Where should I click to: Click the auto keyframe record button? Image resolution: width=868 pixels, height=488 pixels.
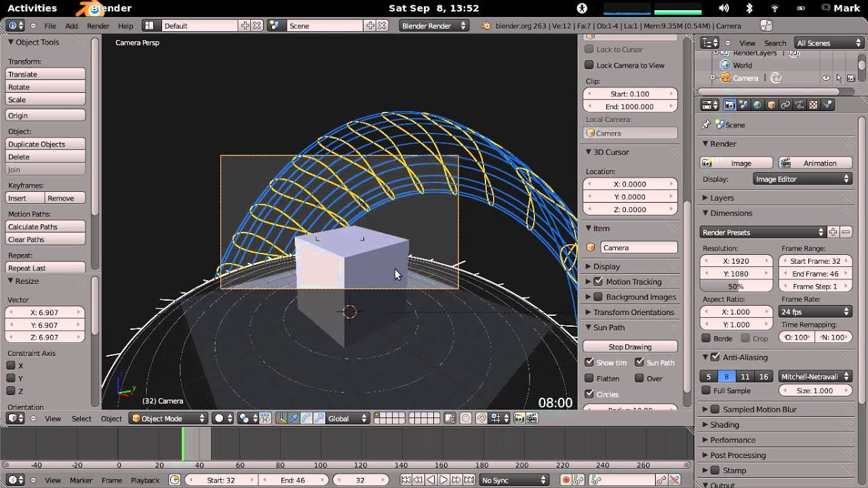[x=566, y=480]
